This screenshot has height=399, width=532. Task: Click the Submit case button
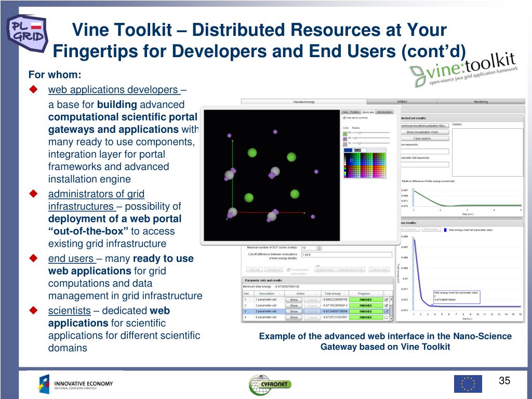(325, 270)
